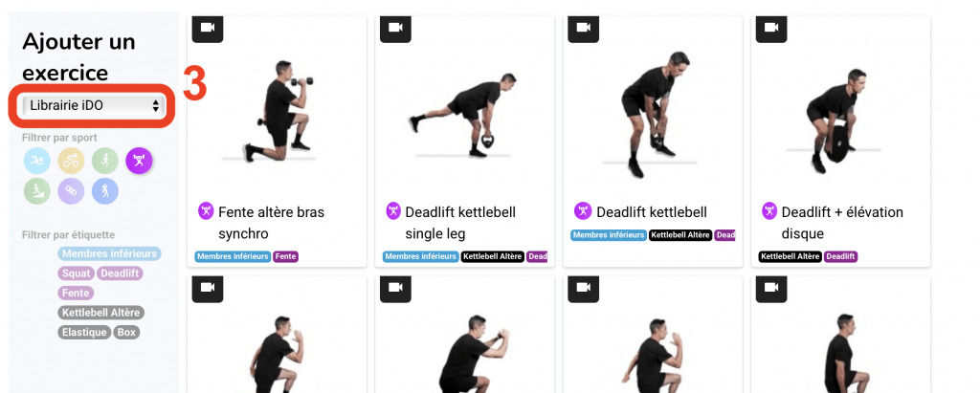Choose the linked-rings sport filter icon
The width and height of the screenshot is (980, 393).
coord(71,191)
